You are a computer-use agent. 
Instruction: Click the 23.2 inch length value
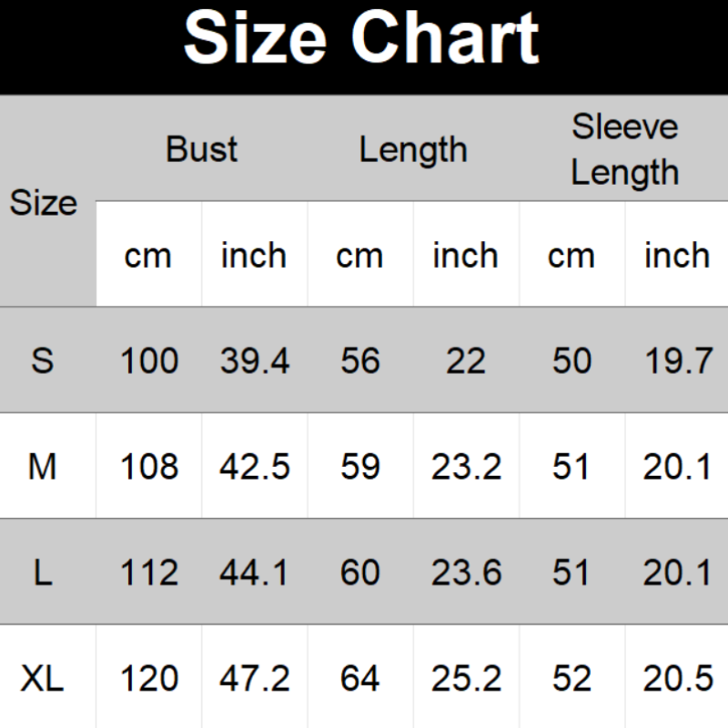pyautogui.click(x=466, y=467)
